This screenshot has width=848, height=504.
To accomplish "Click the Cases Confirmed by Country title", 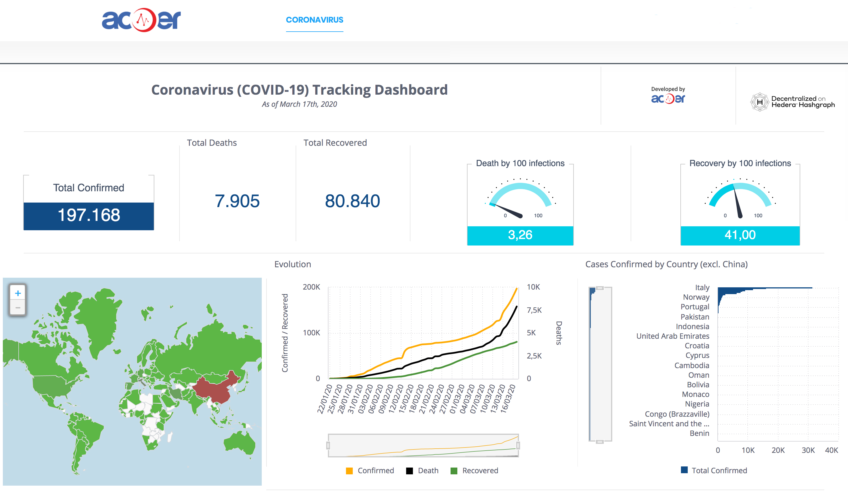I will [666, 264].
